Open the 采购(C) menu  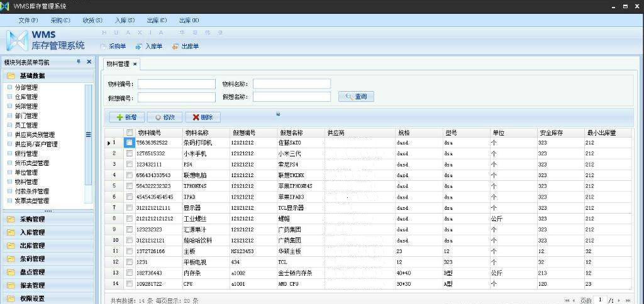coord(60,20)
